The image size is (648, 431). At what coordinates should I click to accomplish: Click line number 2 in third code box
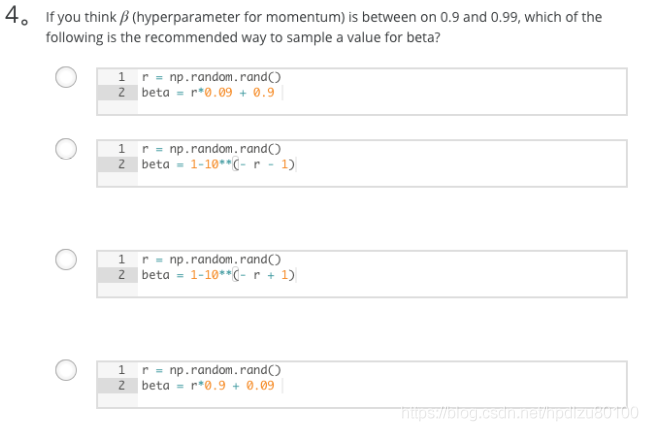pos(121,275)
